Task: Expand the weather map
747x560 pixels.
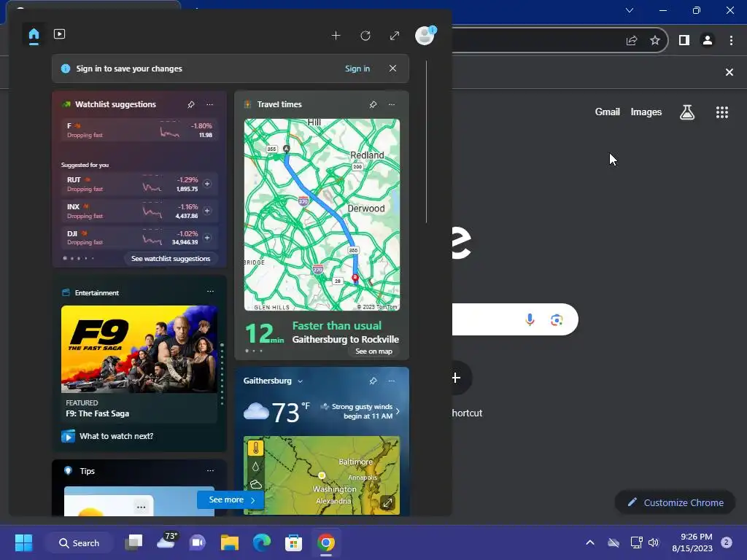Action: (x=388, y=502)
